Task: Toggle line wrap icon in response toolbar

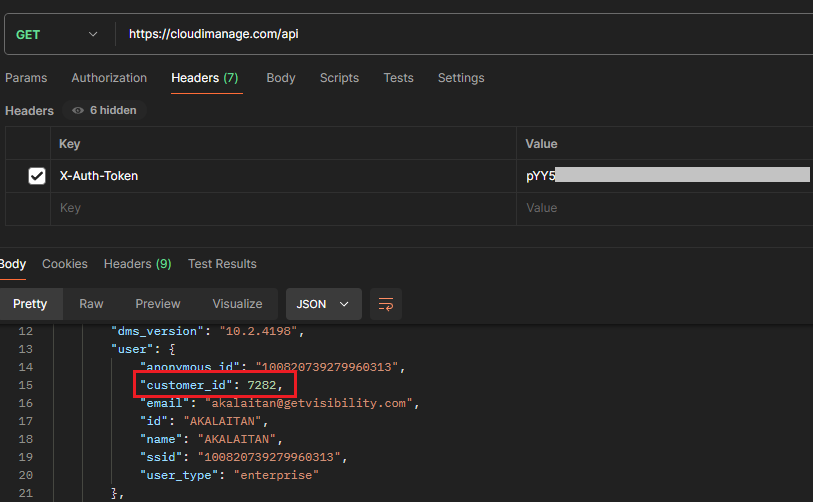Action: [x=386, y=303]
